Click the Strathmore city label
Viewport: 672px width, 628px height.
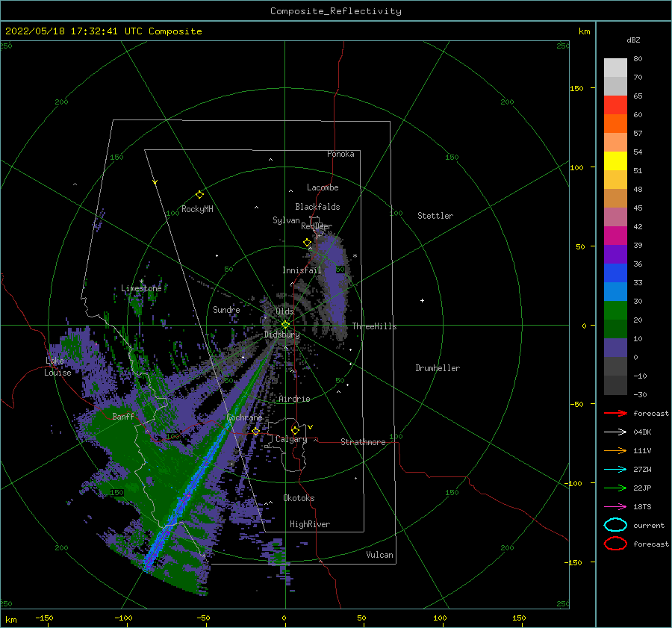[x=363, y=442]
